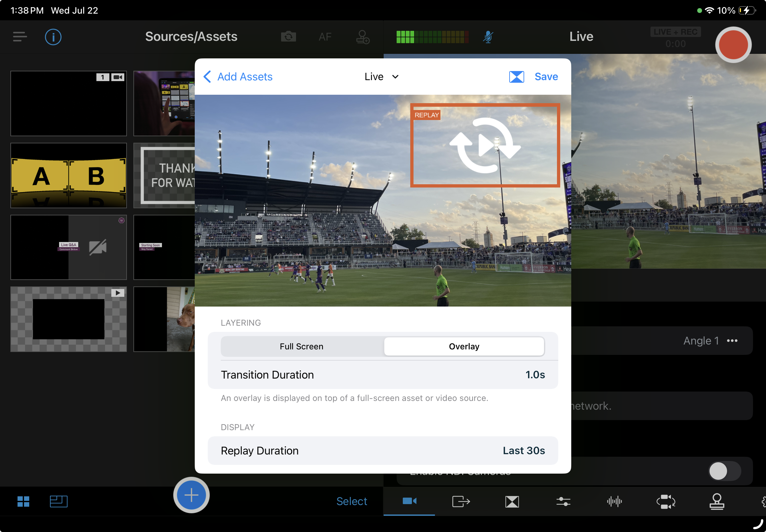Tap Select in the bottom bar
766x532 pixels.
[x=352, y=501]
